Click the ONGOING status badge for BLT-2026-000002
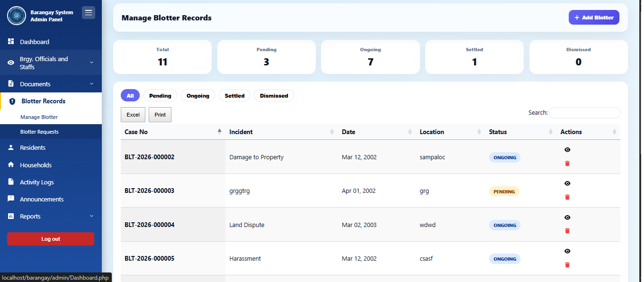Image resolution: width=644 pixels, height=282 pixels. tap(504, 158)
